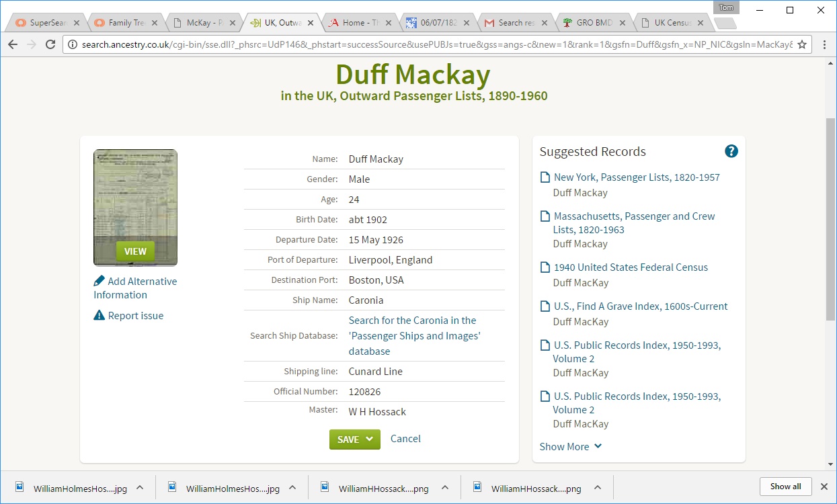Open options arrow for last WilliamHHossack png download
Image resolution: width=837 pixels, height=504 pixels.
point(598,488)
